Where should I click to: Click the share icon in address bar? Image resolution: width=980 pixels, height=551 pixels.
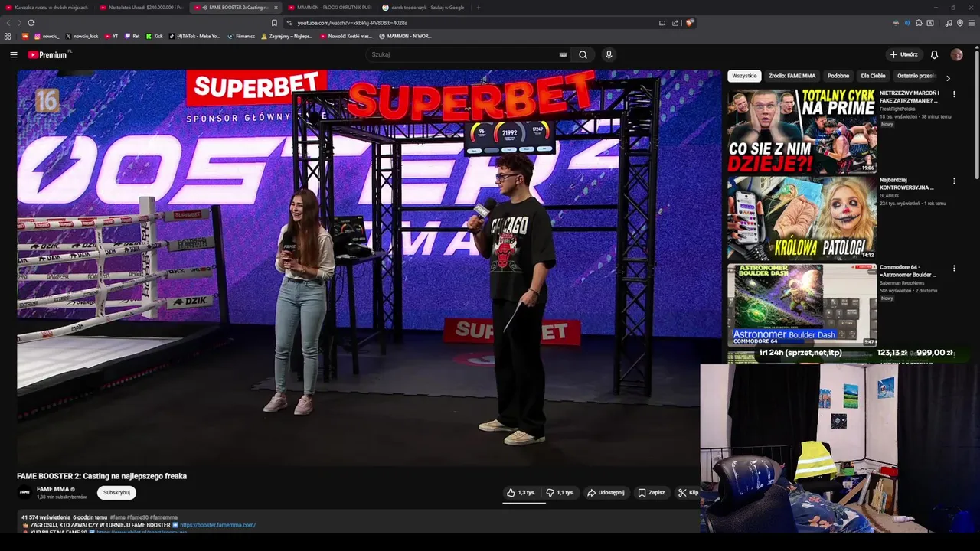point(675,23)
